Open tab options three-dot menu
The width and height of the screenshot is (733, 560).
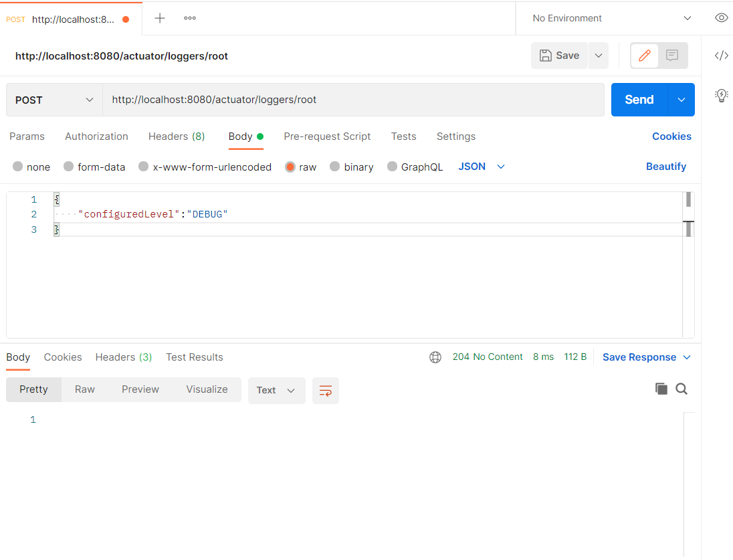[x=190, y=18]
